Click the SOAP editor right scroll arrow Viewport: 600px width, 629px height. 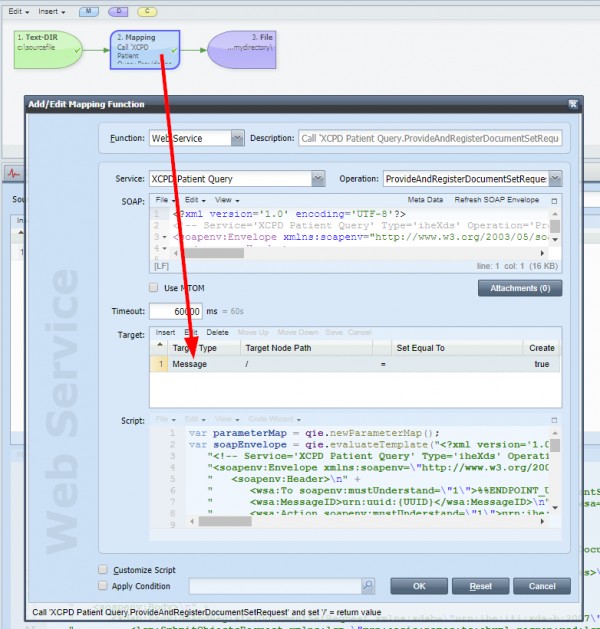pyautogui.click(x=542, y=253)
